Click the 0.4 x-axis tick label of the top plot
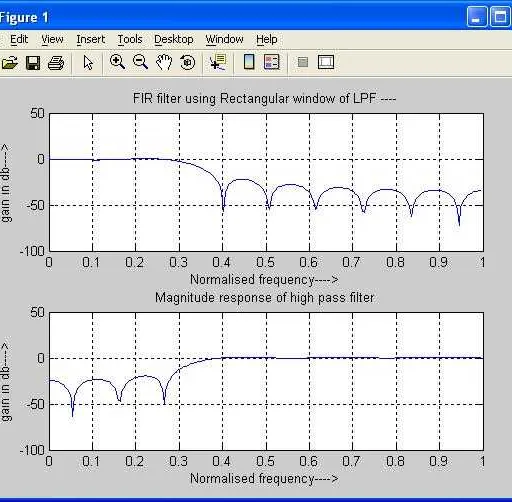This screenshot has height=502, width=512. pyautogui.click(x=222, y=263)
